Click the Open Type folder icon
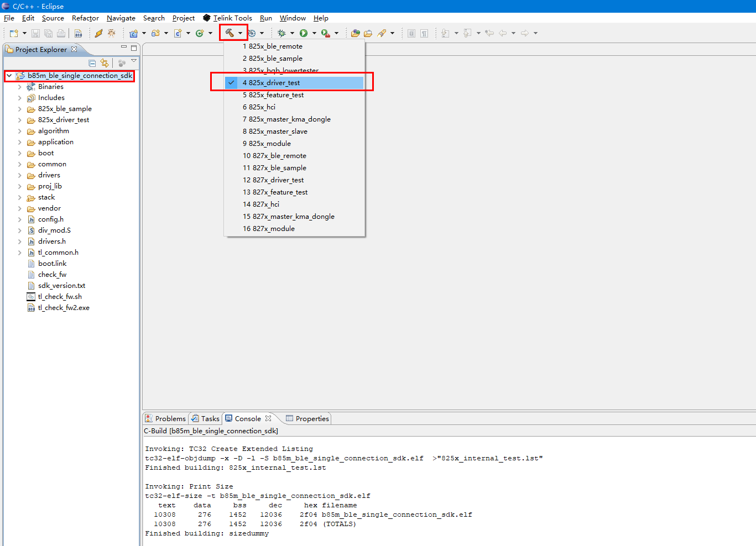Viewport: 756px width, 546px height. [x=356, y=33]
